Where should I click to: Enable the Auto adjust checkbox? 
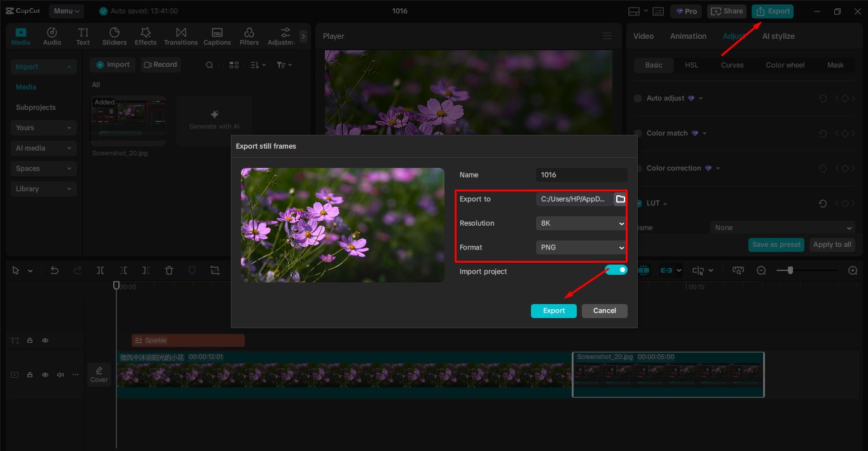[x=638, y=99]
